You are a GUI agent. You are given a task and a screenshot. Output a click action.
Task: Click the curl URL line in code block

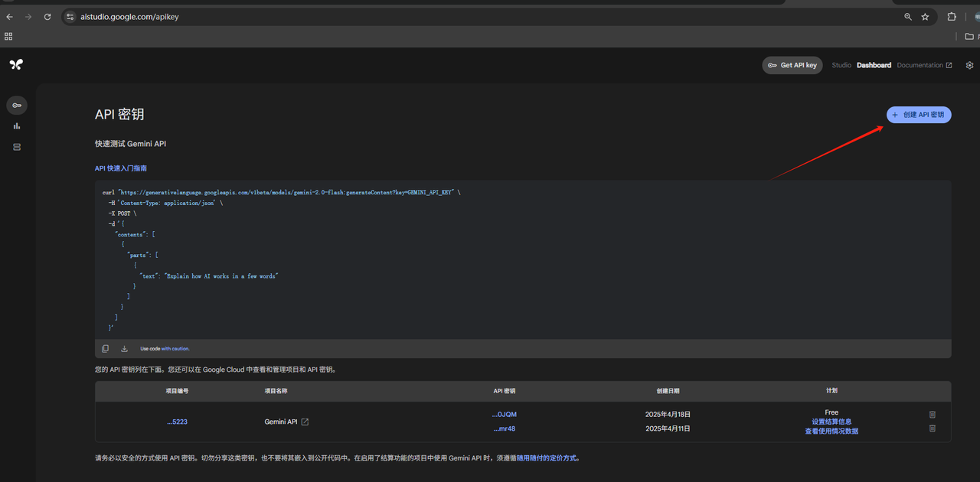tap(282, 193)
